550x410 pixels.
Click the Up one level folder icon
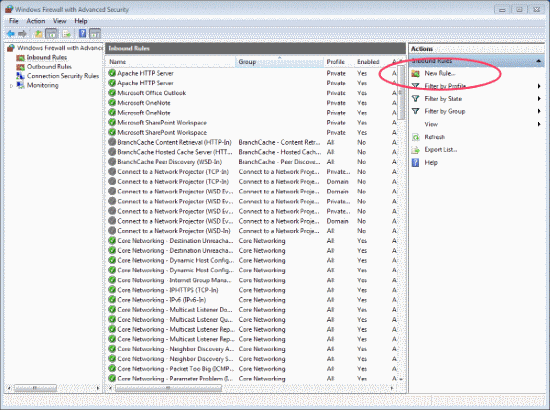(x=38, y=34)
